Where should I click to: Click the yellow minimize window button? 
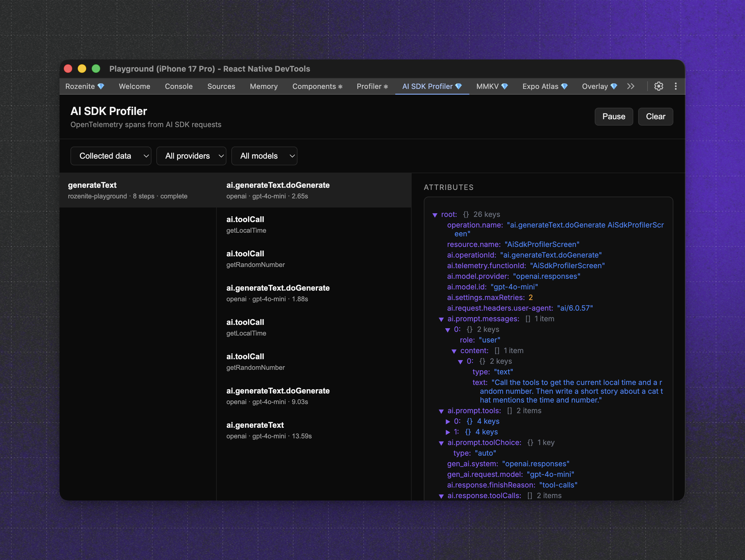82,69
